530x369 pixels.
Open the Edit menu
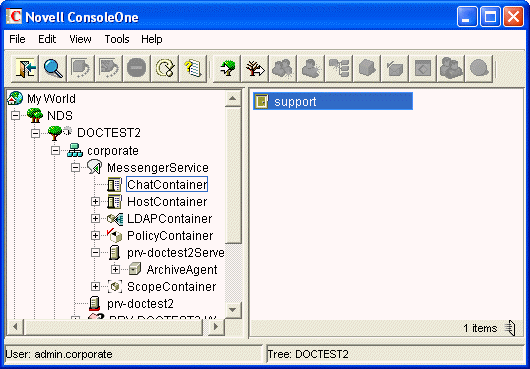click(x=47, y=39)
